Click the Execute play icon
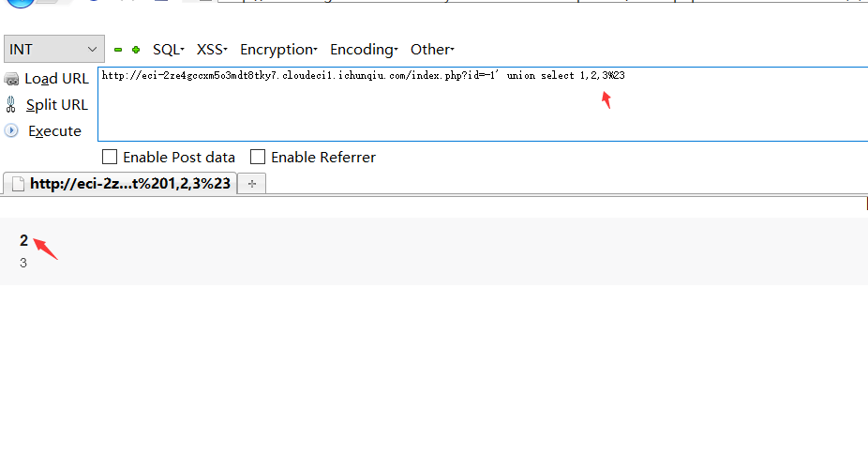The height and width of the screenshot is (455, 868). [11, 130]
